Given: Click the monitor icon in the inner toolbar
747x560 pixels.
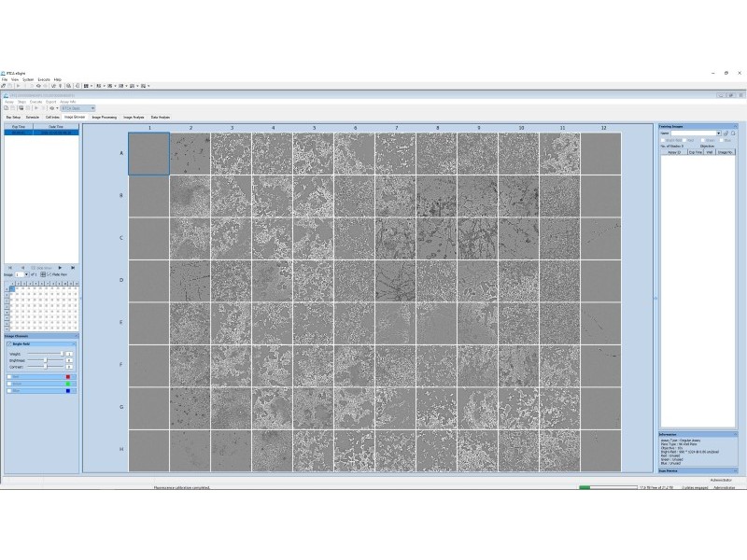Looking at the screenshot, I should pos(21,108).
